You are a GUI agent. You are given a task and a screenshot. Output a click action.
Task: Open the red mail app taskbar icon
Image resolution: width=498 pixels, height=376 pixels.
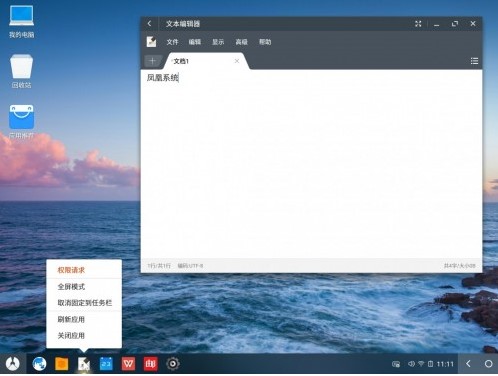(x=151, y=364)
